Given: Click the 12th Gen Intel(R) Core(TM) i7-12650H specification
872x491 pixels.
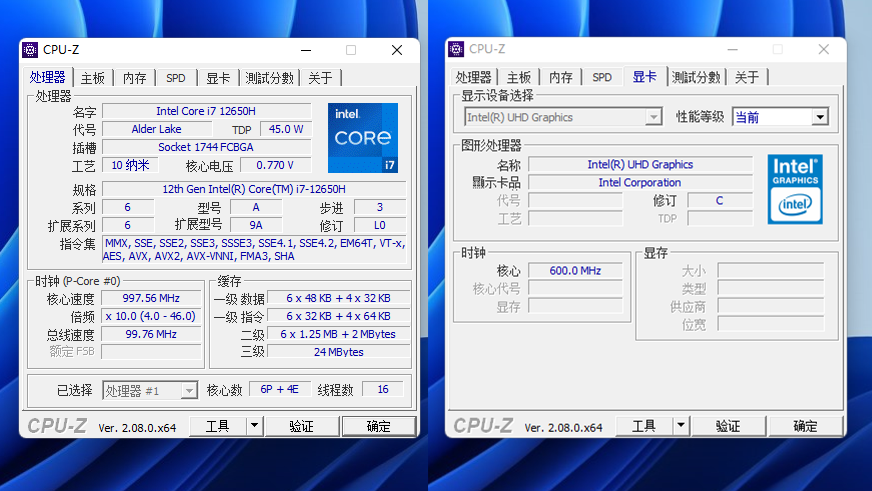Looking at the screenshot, I should (254, 189).
